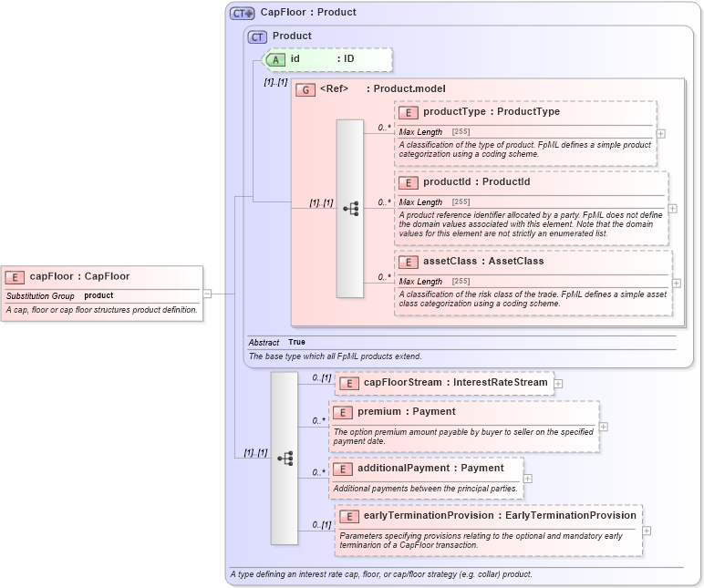Screen dimensions: 704x588
Task: Click Abstract value 'True'
Action: [x=296, y=342]
